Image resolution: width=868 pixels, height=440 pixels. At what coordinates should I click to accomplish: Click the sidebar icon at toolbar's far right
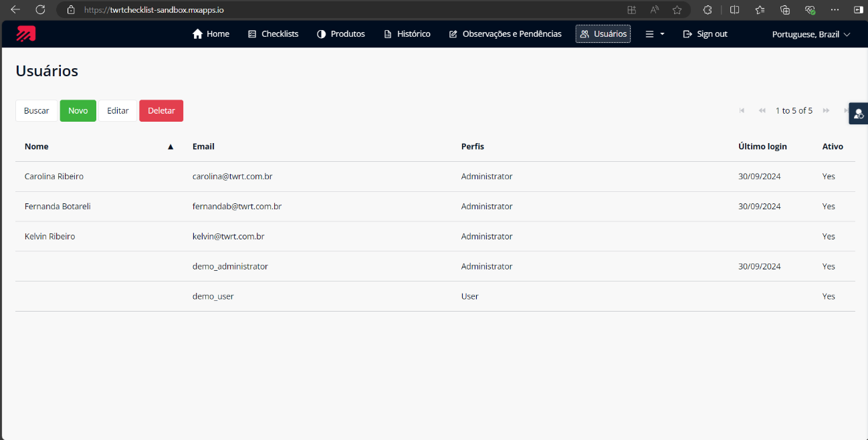coord(859,10)
